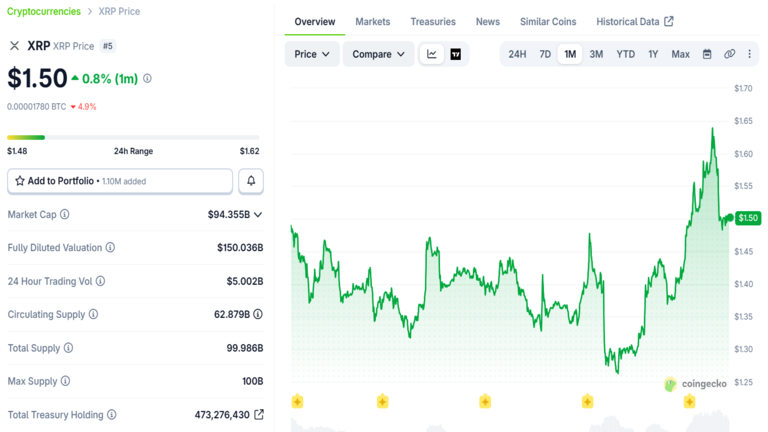Open the calendar date range picker

pyautogui.click(x=707, y=54)
